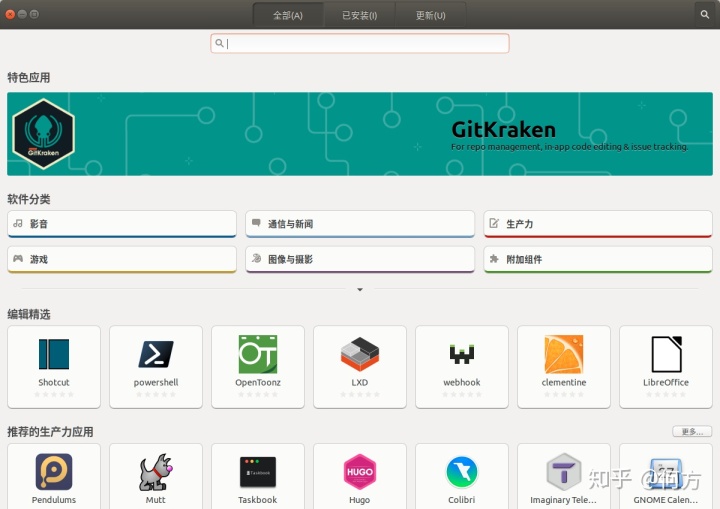Open the LXD app icon
Screen dimensions: 720x509
coord(360,354)
